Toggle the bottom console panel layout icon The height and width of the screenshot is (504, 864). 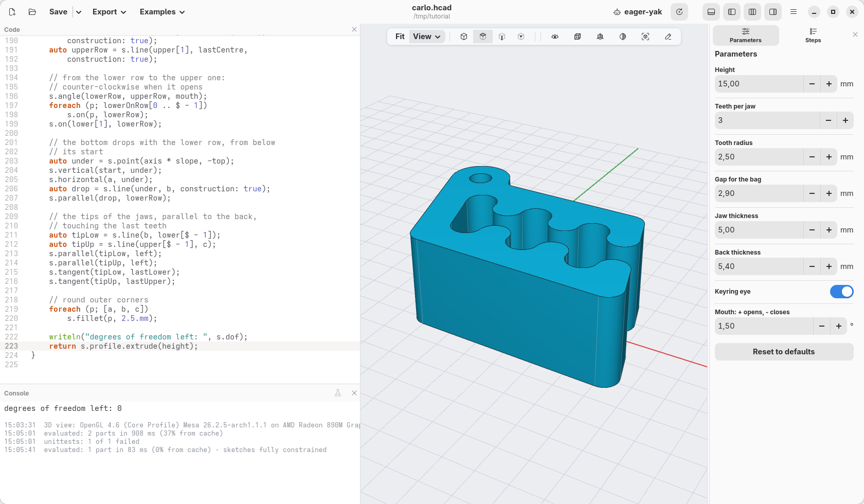(x=711, y=12)
